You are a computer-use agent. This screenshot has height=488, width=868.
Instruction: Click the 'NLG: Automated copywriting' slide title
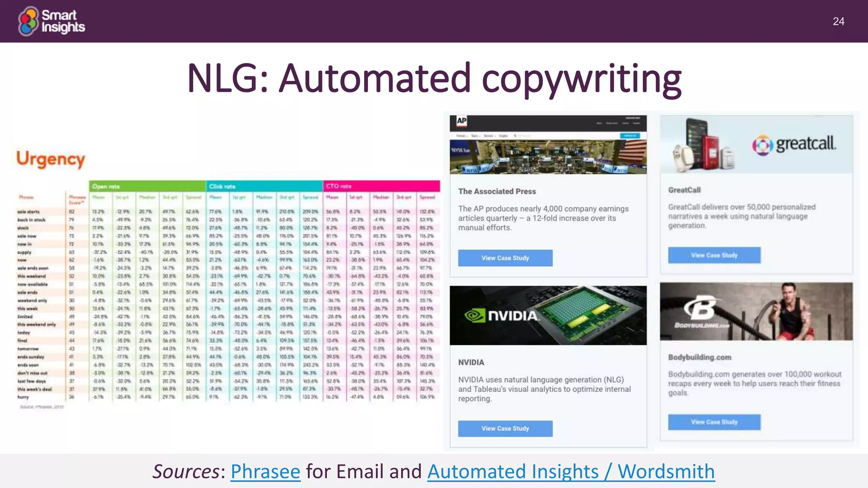(434, 79)
